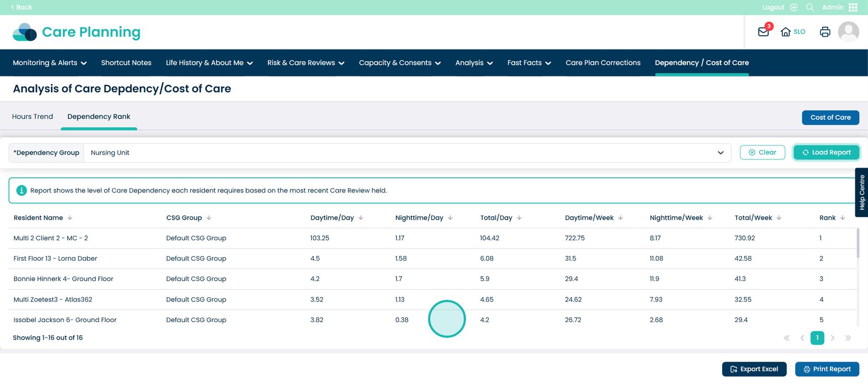Open the Help Centre side tab
Image resolution: width=868 pixels, height=385 pixels.
pos(861,193)
